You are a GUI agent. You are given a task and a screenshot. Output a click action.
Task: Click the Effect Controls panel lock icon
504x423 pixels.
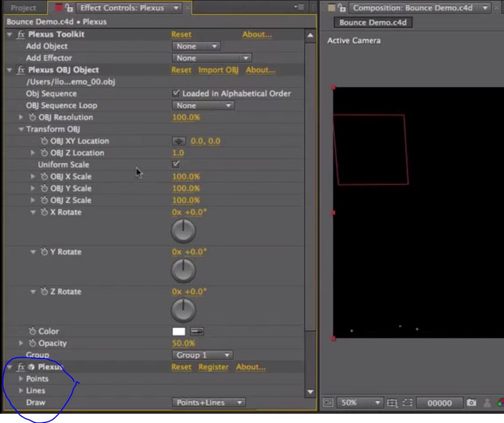[x=69, y=8]
